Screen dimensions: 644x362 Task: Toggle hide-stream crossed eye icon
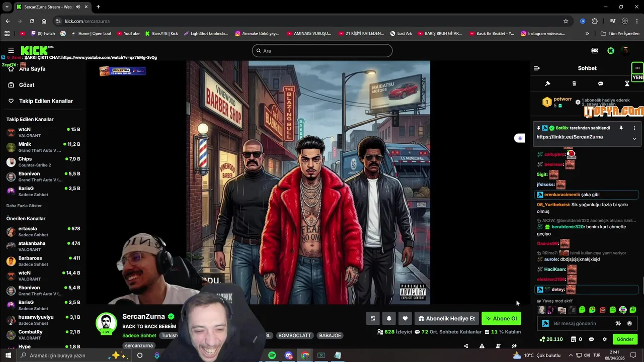tap(514, 346)
